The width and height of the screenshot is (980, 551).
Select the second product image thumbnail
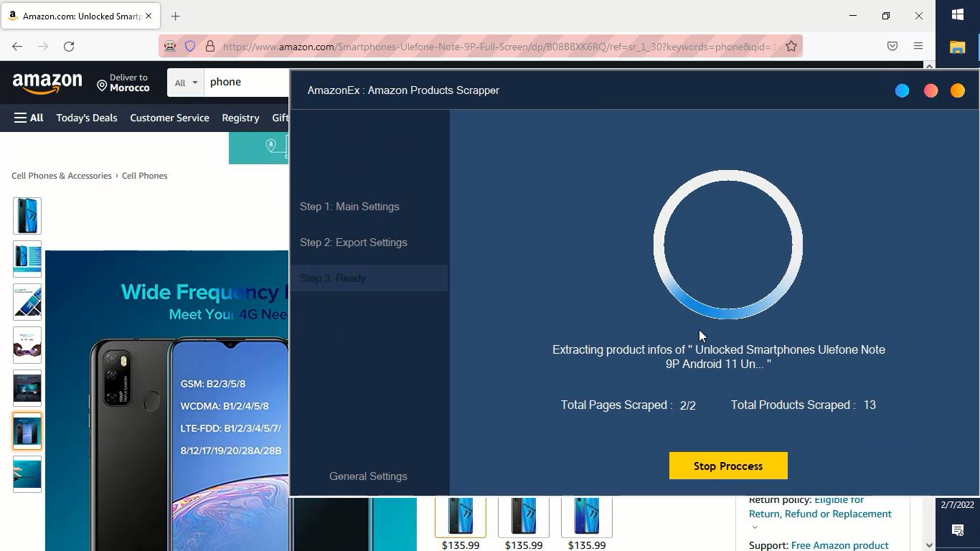tap(27, 259)
